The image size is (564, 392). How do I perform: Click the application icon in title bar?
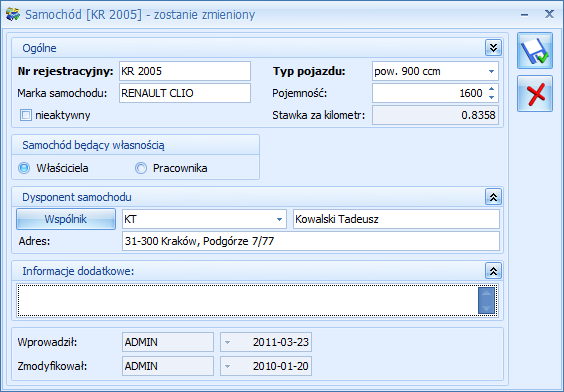[13, 14]
